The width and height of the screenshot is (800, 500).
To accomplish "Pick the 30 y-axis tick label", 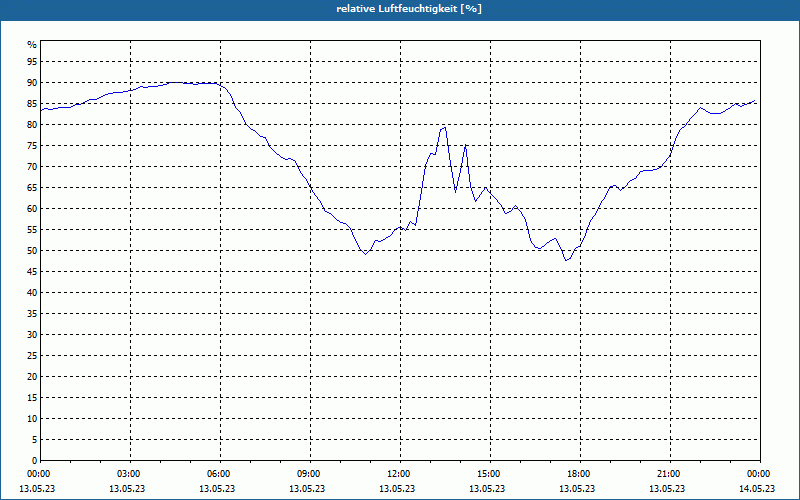I will tap(32, 335).
